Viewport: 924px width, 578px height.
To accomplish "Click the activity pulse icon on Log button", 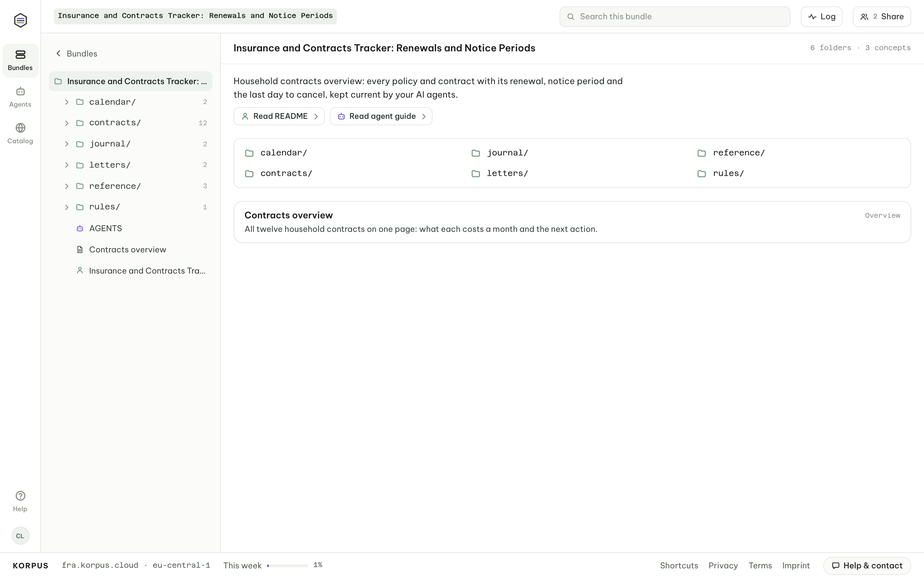I will tap(812, 17).
